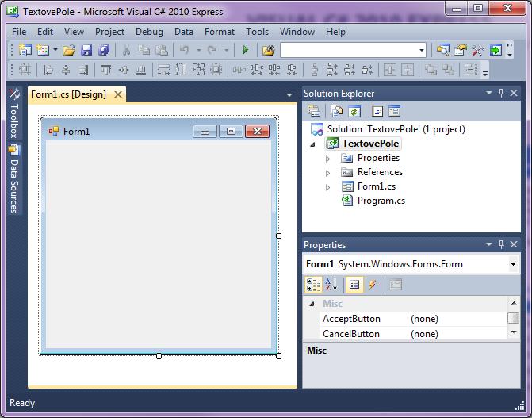Toggle Alphabetical sort in Properties panel
This screenshot has width=532, height=418.
click(x=331, y=285)
